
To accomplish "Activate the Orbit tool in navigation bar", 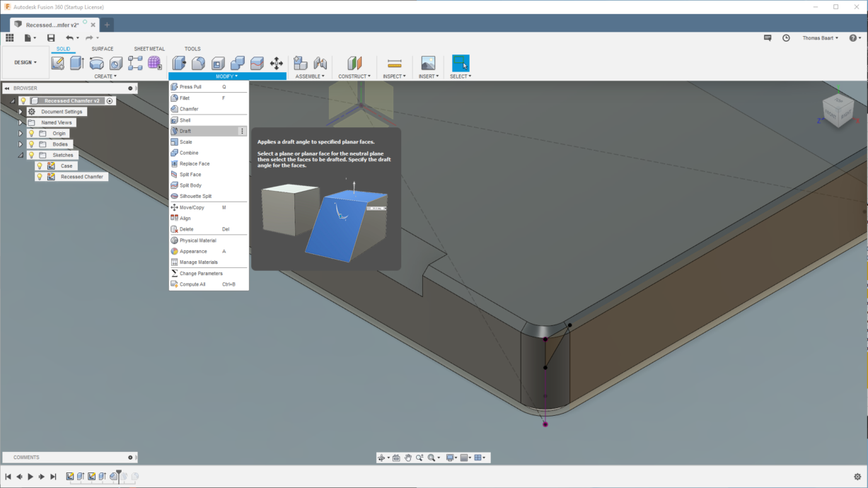I will (x=382, y=457).
